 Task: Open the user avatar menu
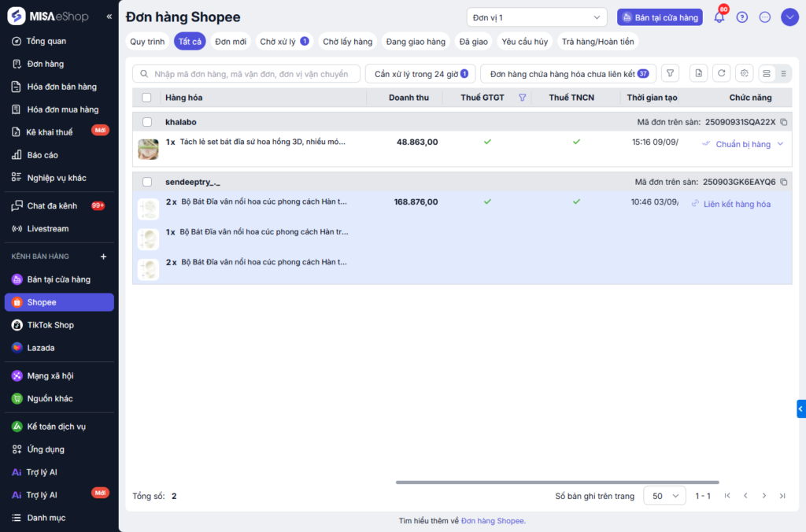(789, 17)
